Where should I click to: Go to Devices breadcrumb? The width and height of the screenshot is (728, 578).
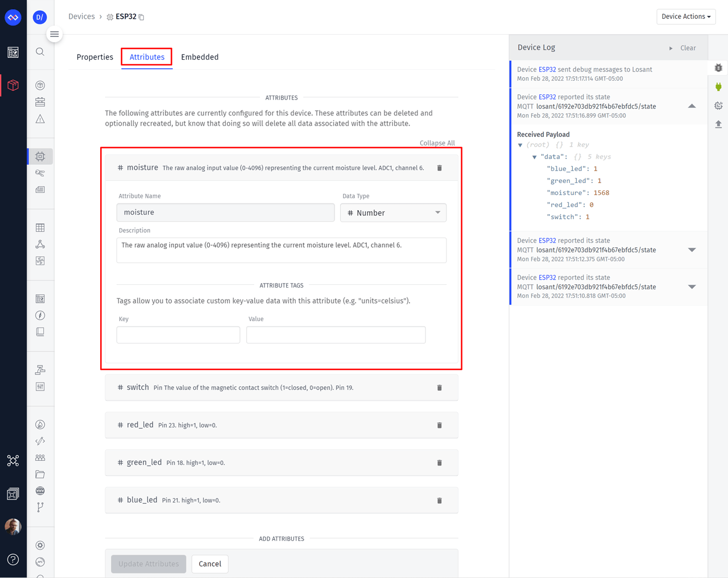tap(81, 16)
